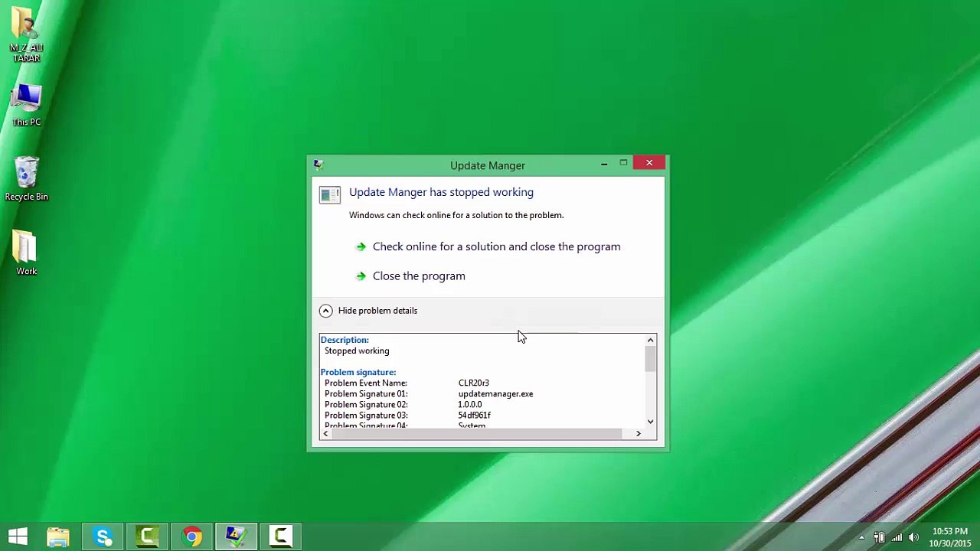The width and height of the screenshot is (980, 551).
Task: Click the 'Update Manger has stopped working' heading
Action: point(441,192)
